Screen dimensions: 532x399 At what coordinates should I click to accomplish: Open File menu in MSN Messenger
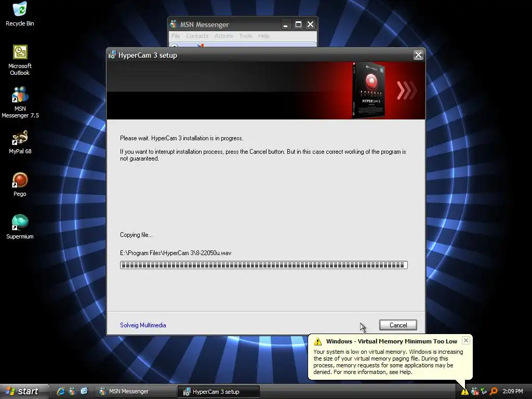pyautogui.click(x=176, y=36)
